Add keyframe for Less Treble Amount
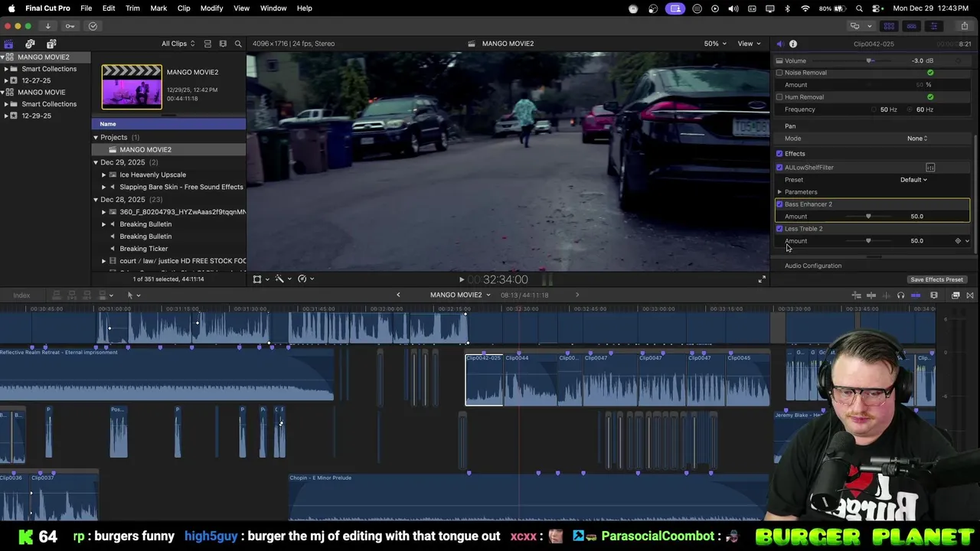This screenshot has height=551, width=980. tap(957, 241)
